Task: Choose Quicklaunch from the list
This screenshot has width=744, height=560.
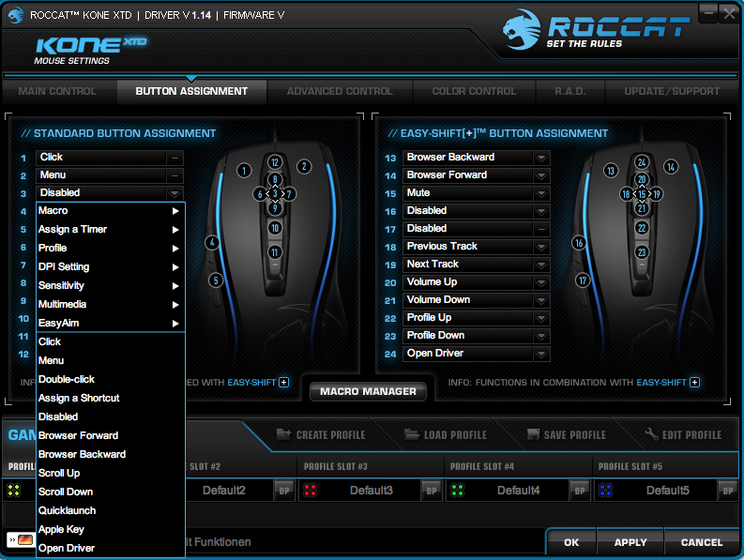Action: [x=111, y=510]
